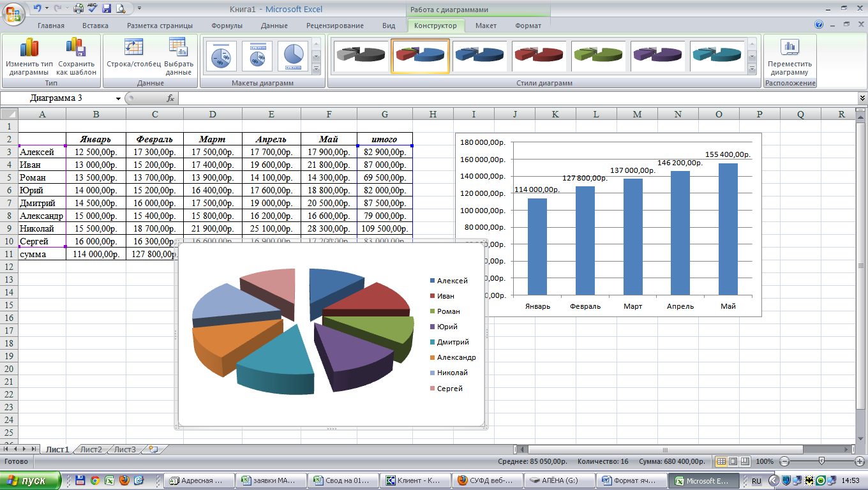Expand the Quick Access Toolbar customize arrow
The image size is (868, 490).
[x=139, y=9]
